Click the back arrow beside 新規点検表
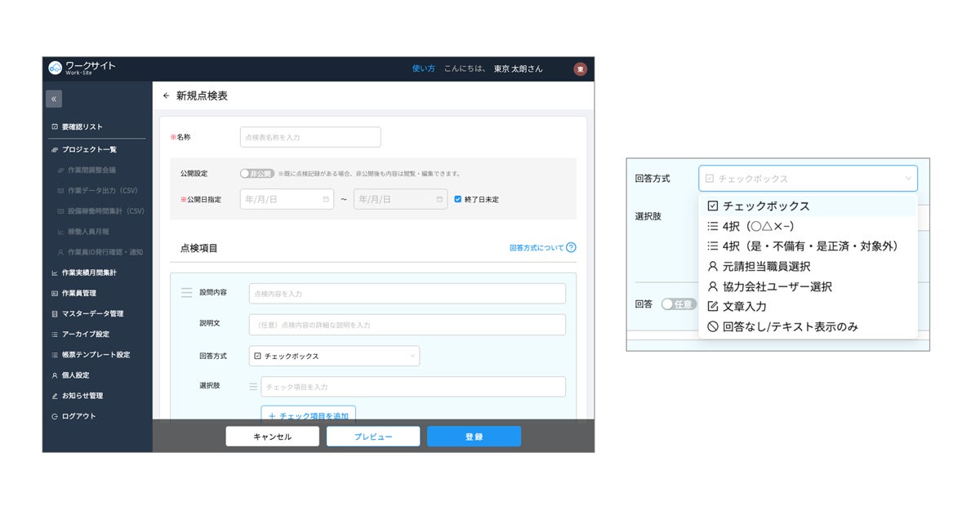Viewport: 980px width, 514px height. click(167, 95)
